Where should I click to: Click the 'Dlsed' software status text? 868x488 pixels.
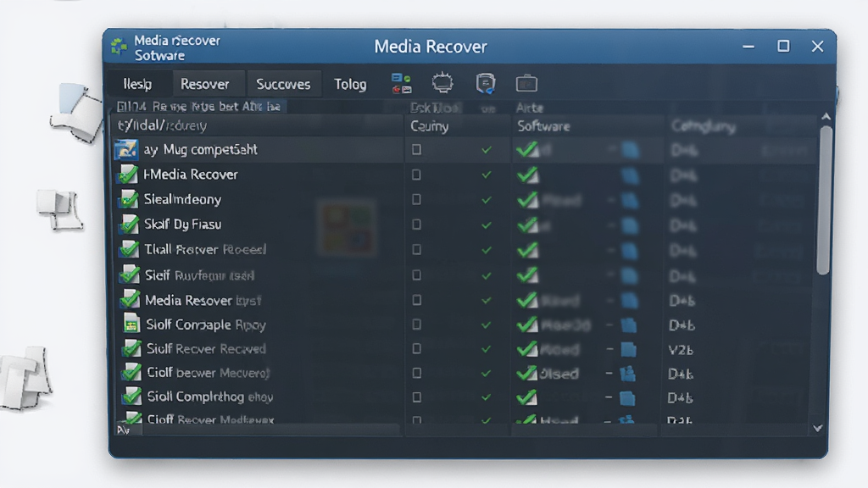pyautogui.click(x=559, y=374)
